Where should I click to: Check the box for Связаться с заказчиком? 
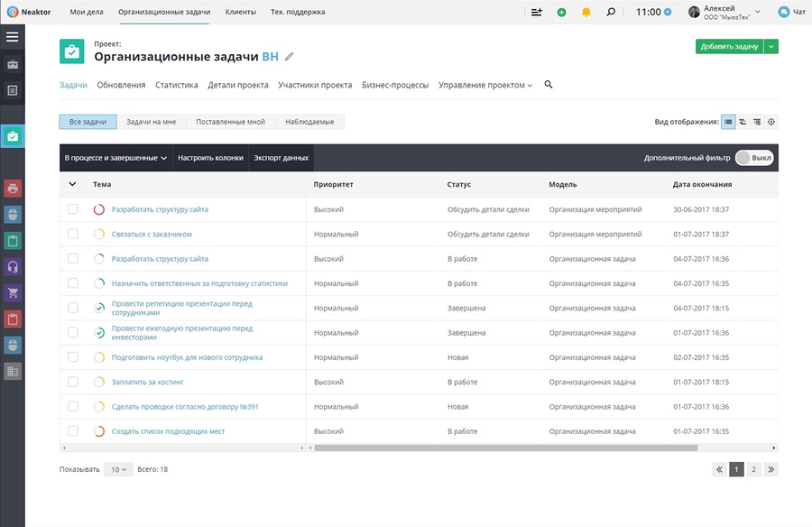tap(73, 235)
